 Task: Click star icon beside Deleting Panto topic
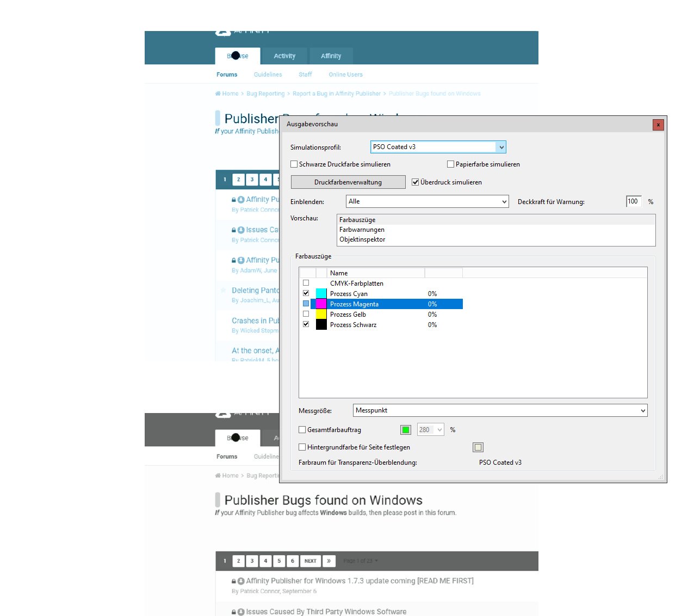point(223,291)
